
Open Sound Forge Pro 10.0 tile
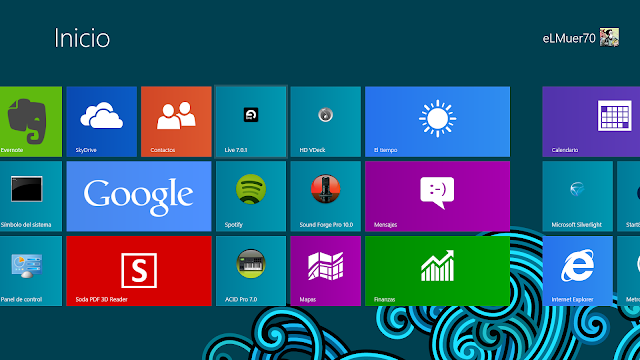pos(326,196)
